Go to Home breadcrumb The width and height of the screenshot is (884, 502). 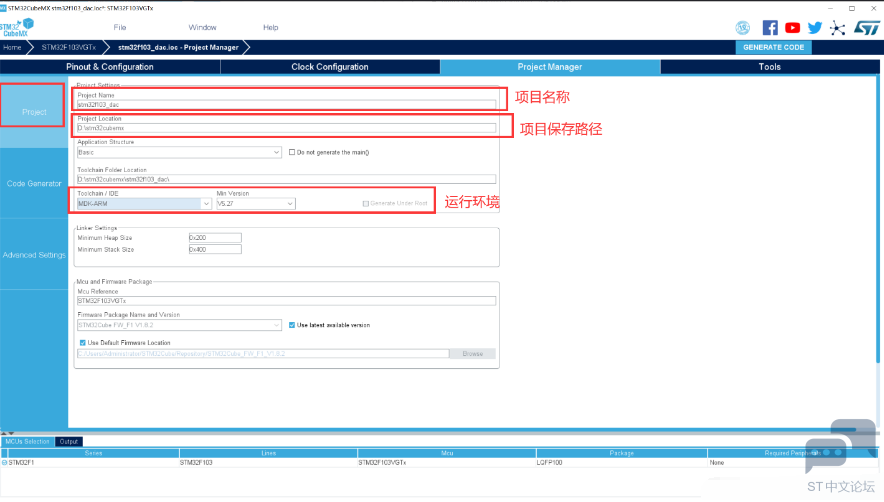coord(12,47)
